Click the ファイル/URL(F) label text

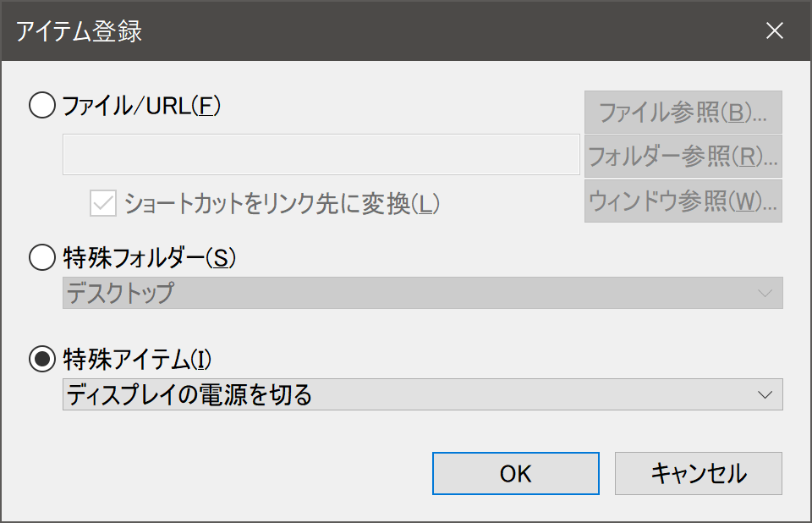click(x=141, y=107)
